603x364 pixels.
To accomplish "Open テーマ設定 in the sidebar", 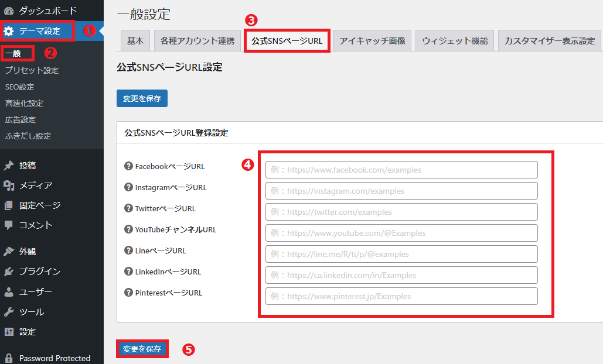I will coord(39,31).
